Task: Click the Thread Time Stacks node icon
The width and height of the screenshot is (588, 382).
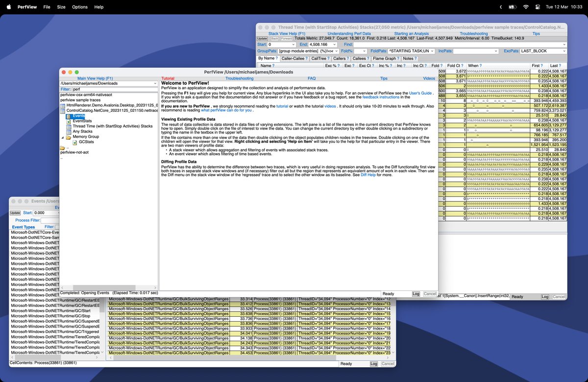Action: (x=69, y=127)
